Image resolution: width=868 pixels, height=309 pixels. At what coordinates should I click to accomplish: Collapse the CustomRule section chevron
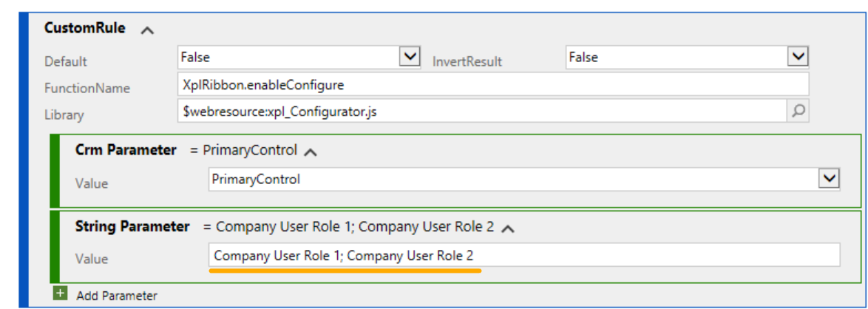147,31
